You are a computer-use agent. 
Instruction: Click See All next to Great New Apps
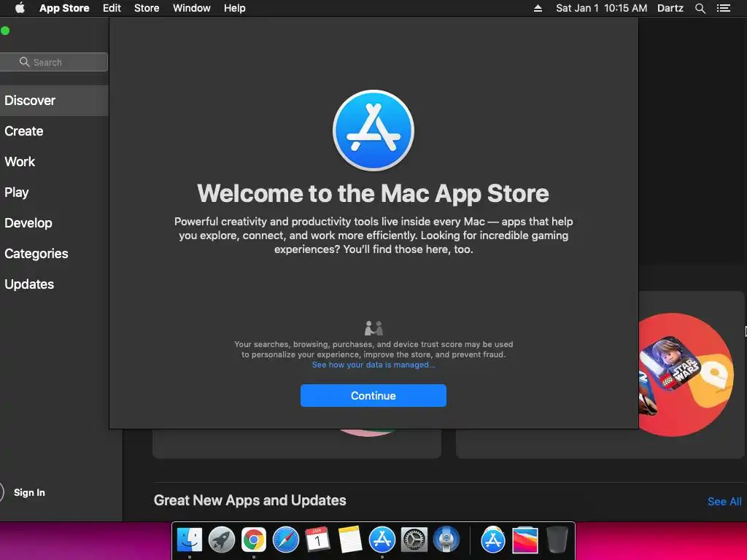[724, 502]
